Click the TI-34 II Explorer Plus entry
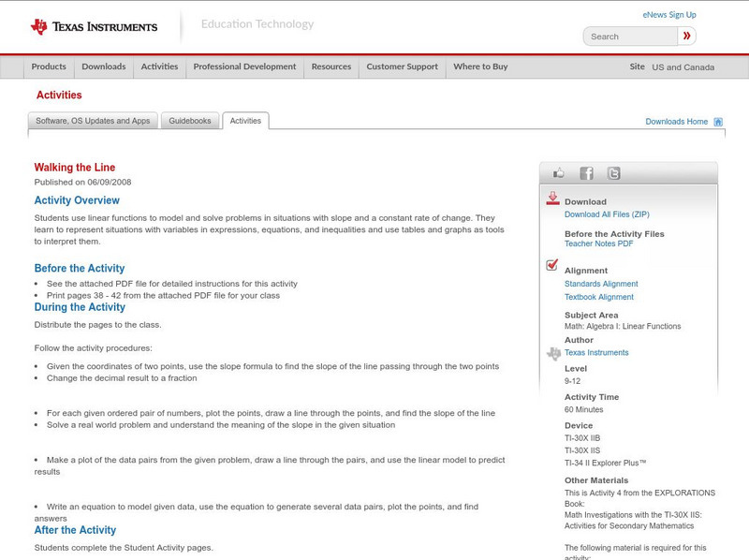Screen dimensions: 749x560 coord(605,463)
